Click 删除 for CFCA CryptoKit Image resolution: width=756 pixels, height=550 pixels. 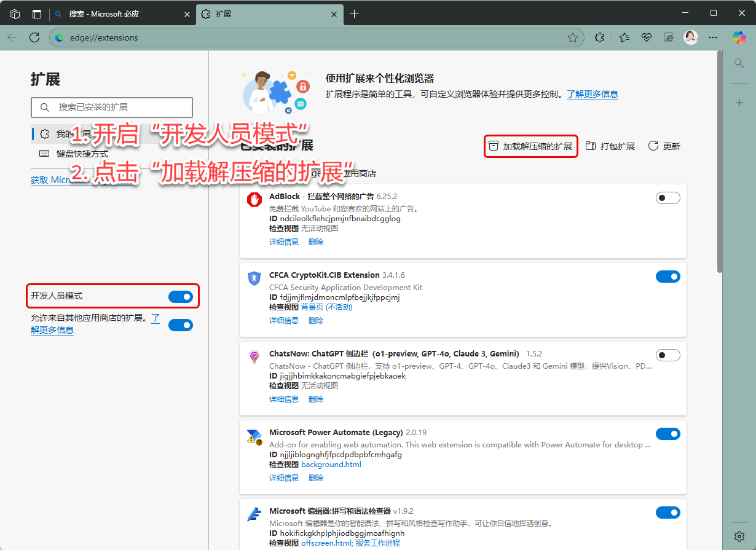tap(316, 321)
